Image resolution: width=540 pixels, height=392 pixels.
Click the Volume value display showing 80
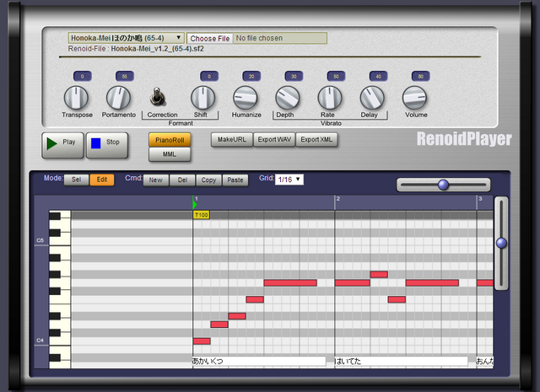point(421,77)
